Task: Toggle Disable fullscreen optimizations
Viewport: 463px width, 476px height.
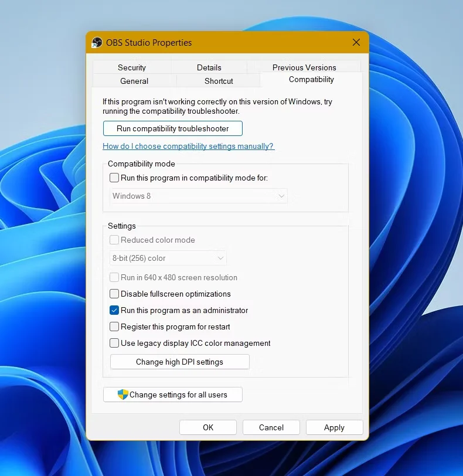Action: (114, 294)
